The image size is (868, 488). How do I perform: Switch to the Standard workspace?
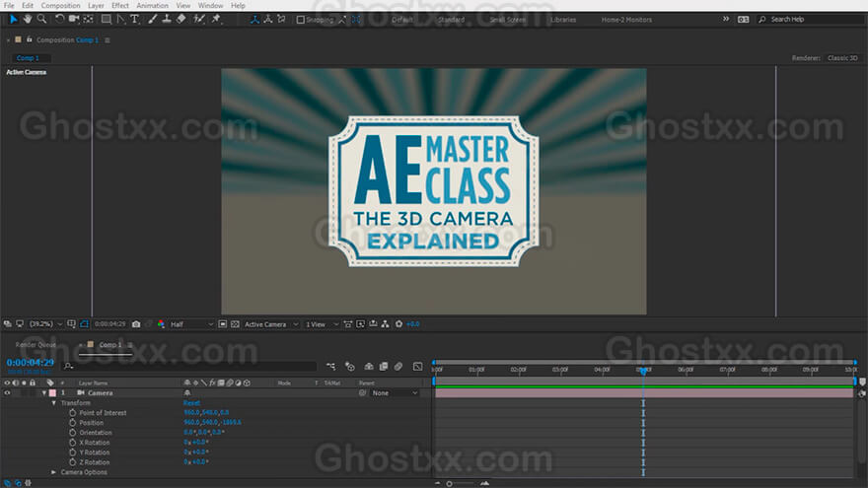tap(451, 20)
